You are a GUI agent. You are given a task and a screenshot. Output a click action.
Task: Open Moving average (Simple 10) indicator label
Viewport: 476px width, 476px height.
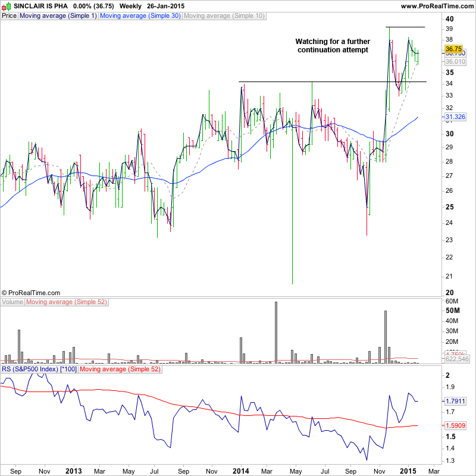(x=224, y=16)
